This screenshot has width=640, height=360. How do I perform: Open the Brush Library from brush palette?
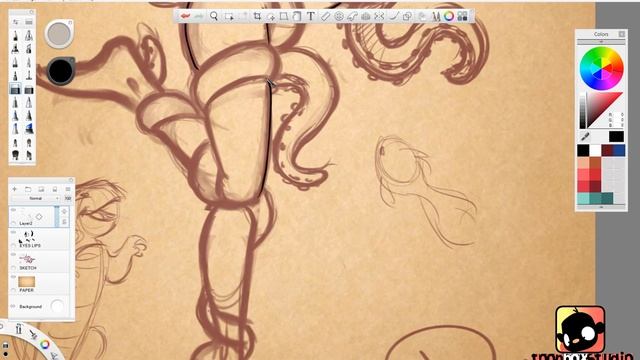pos(29,22)
